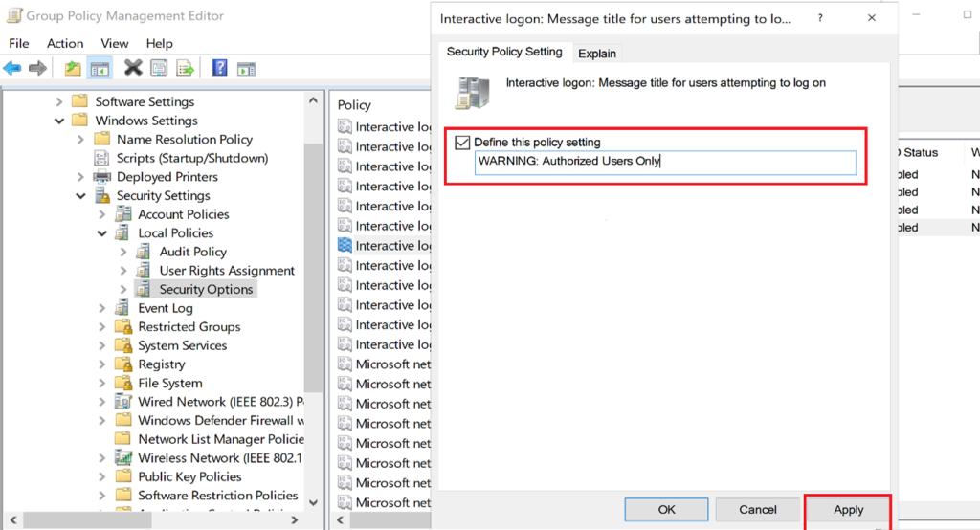Expand the Account Policies node
The image size is (980, 530).
pyautogui.click(x=102, y=214)
